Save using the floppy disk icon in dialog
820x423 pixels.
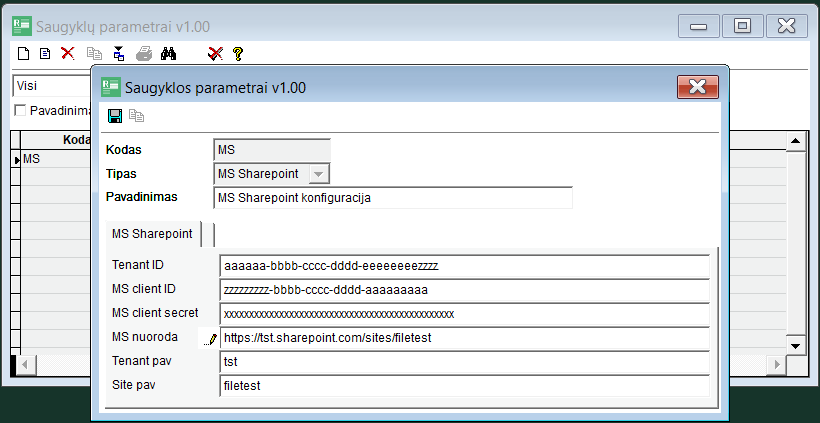coord(115,116)
